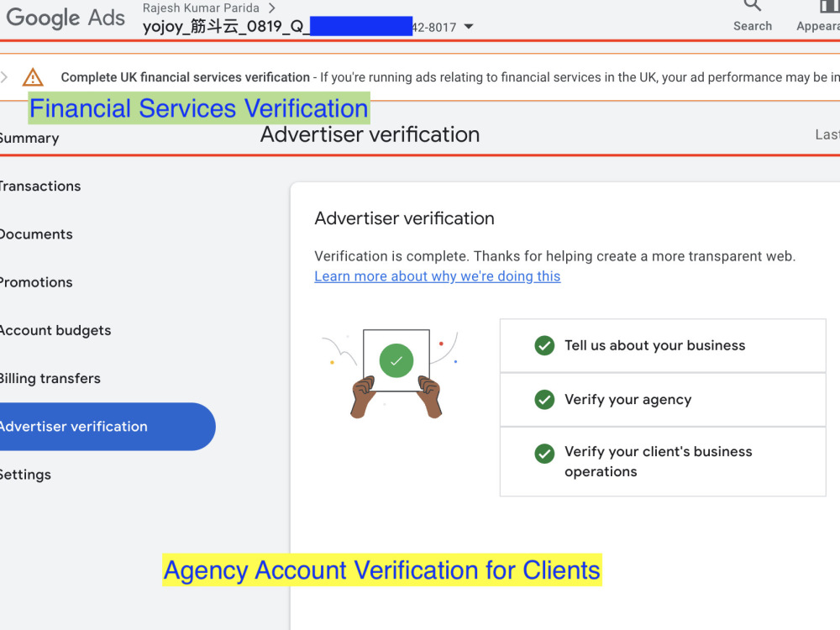Open Documents in the sidebar

click(x=36, y=234)
